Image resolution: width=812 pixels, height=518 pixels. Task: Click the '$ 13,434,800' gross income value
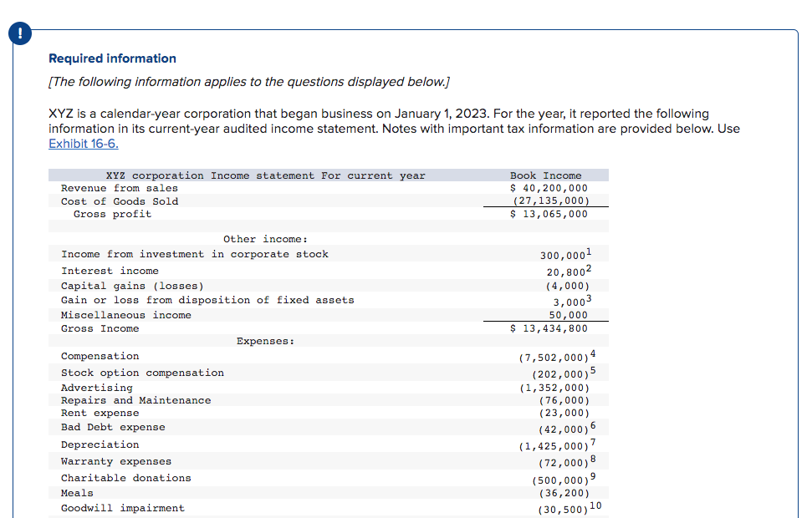coord(549,328)
